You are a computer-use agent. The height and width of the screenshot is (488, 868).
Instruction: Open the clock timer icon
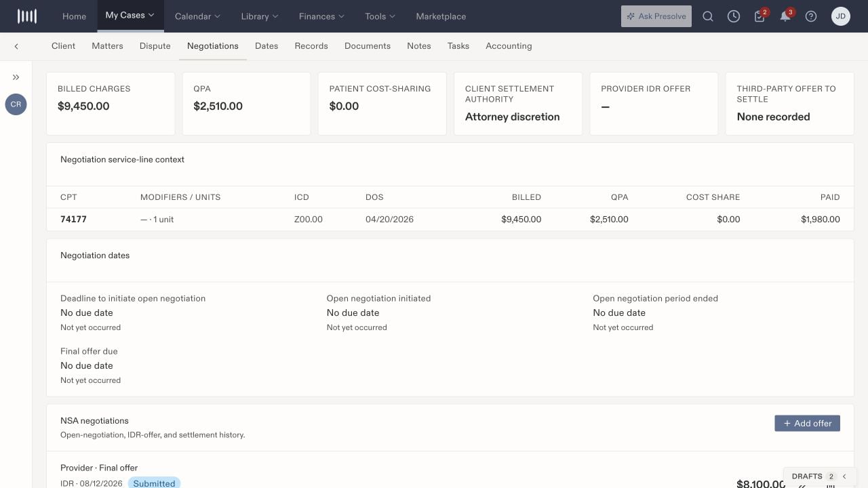[x=734, y=16]
